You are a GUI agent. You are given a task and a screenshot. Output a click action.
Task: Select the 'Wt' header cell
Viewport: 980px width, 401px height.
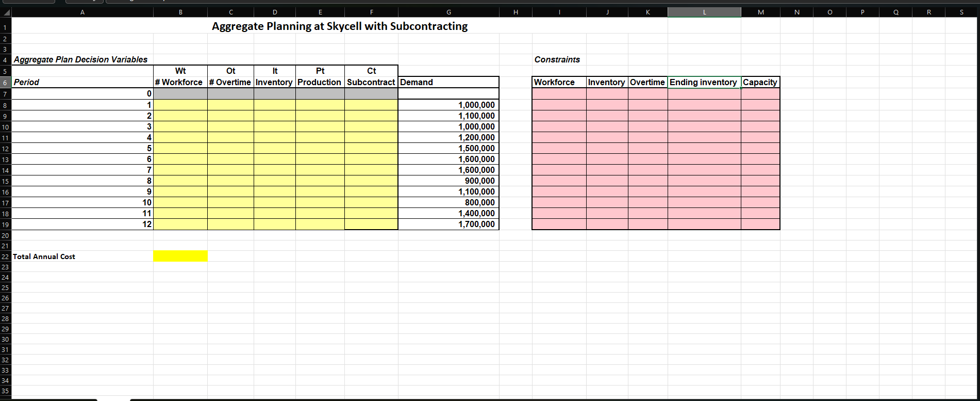(180, 71)
